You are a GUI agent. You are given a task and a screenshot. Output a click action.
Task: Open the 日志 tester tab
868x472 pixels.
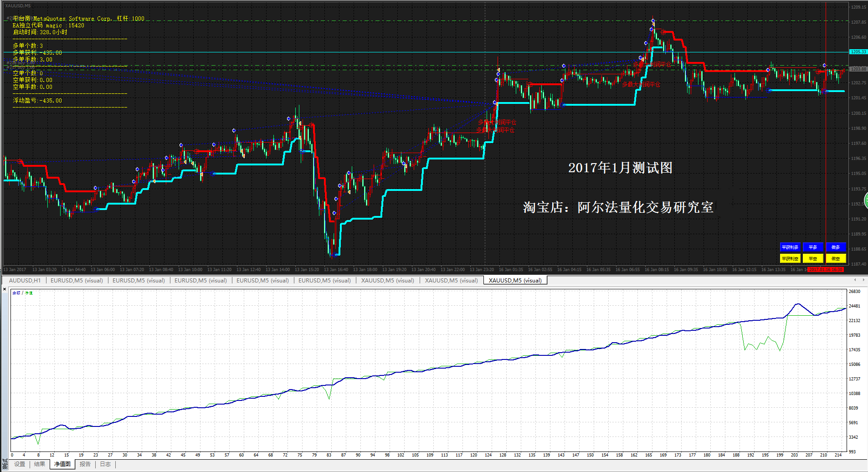coord(105,464)
